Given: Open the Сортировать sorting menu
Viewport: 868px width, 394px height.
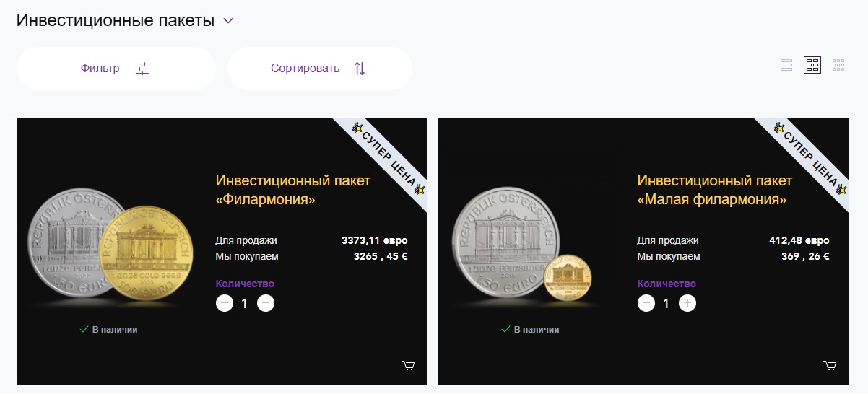Looking at the screenshot, I should pos(319,69).
